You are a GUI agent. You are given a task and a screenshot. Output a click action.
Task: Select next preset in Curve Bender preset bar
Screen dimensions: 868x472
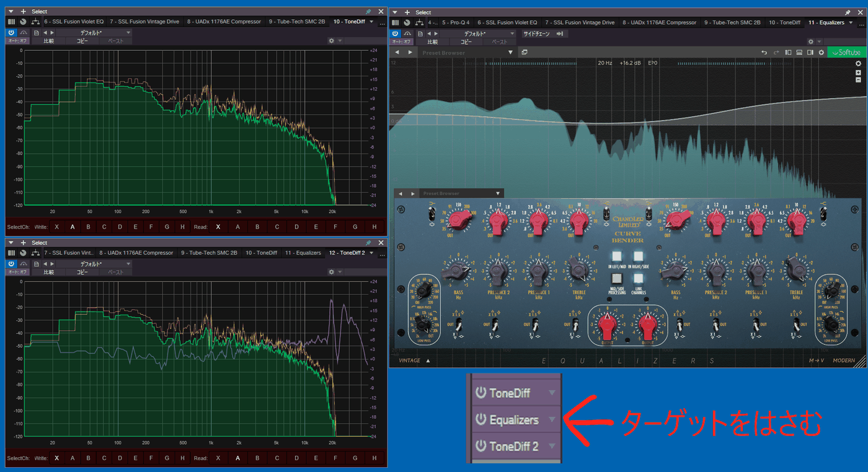click(x=412, y=194)
